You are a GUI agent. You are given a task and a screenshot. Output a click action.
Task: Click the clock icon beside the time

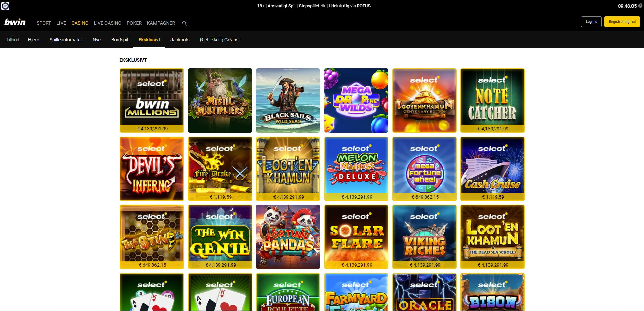pyautogui.click(x=640, y=6)
